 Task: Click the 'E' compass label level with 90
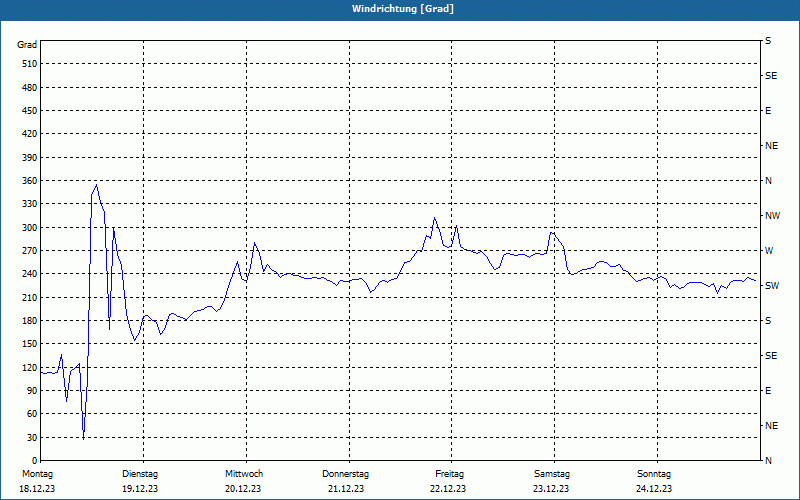coord(768,391)
